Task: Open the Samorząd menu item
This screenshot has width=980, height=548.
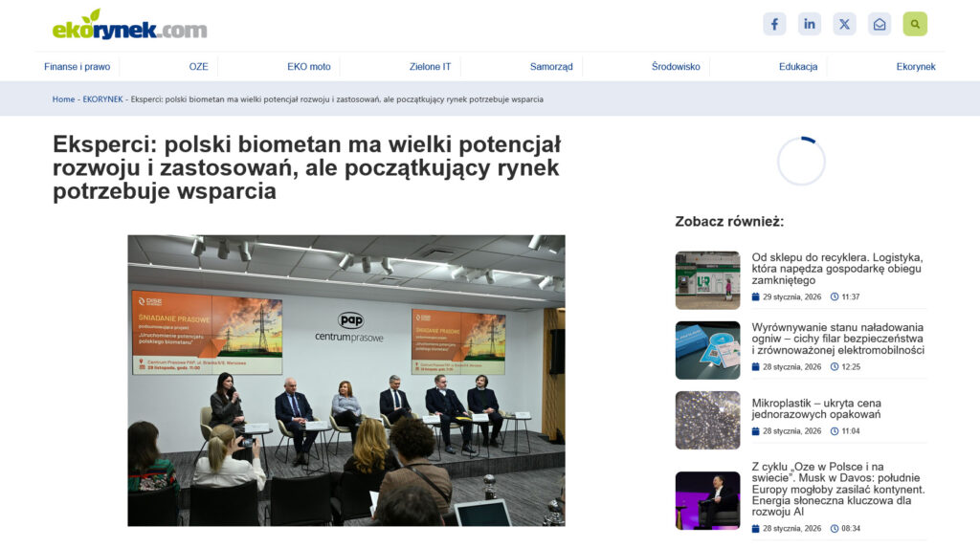Action: [551, 67]
